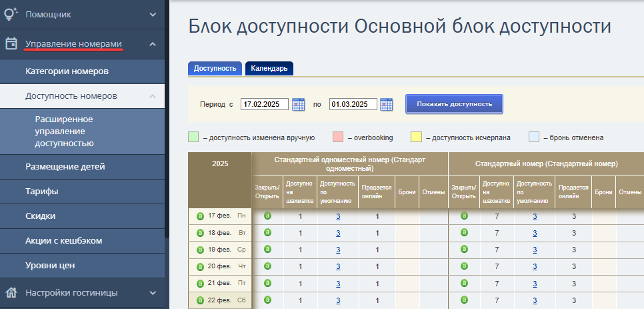Toggle close/open for Стандарт одноместный on 22 фев.
Screen dimensions: 644x309
coord(267,300)
